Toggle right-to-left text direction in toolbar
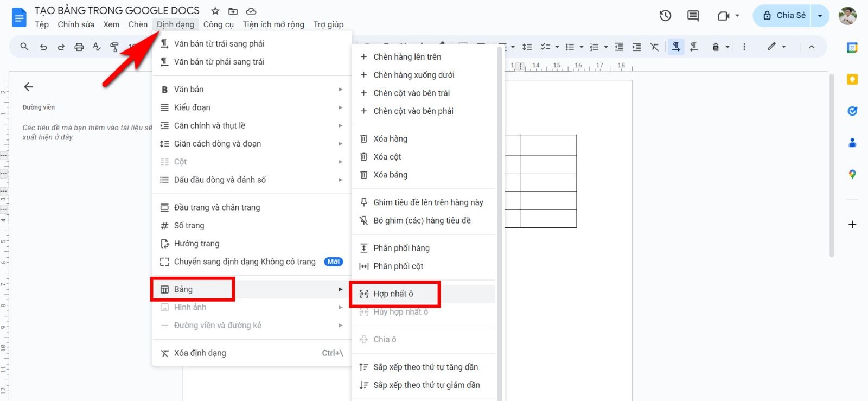868x401 pixels. tap(694, 47)
